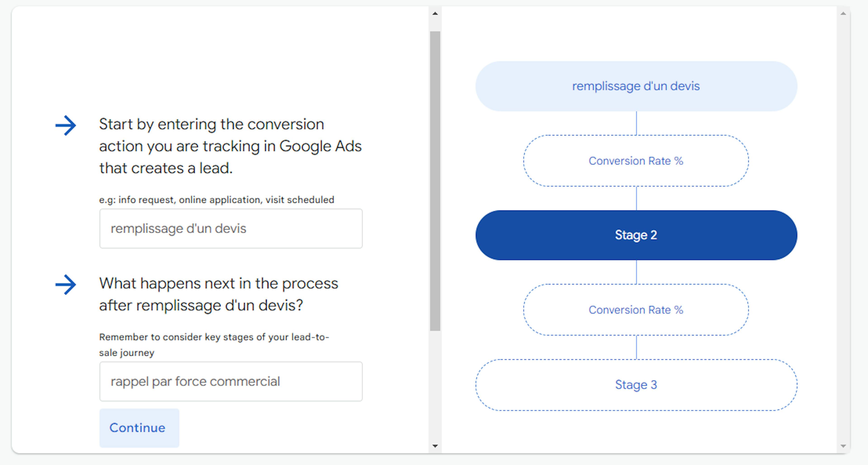Click left panel scrollbar up arrow
This screenshot has height=465, width=868.
pos(435,14)
